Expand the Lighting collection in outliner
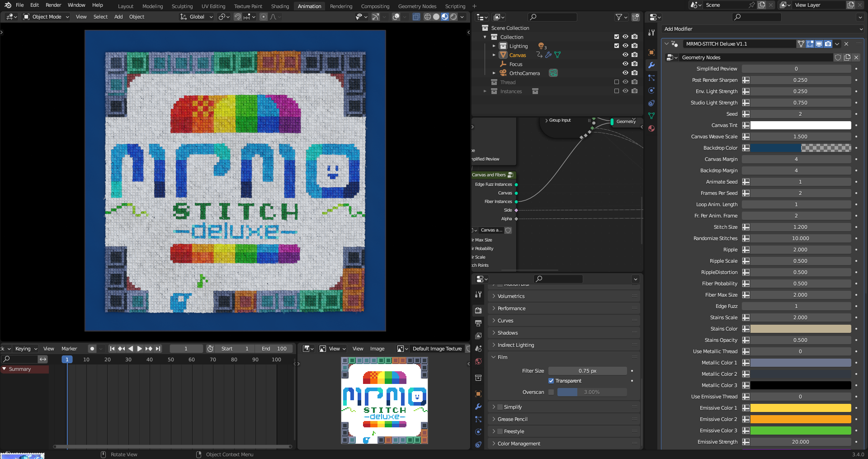The width and height of the screenshot is (868, 459). coord(494,46)
